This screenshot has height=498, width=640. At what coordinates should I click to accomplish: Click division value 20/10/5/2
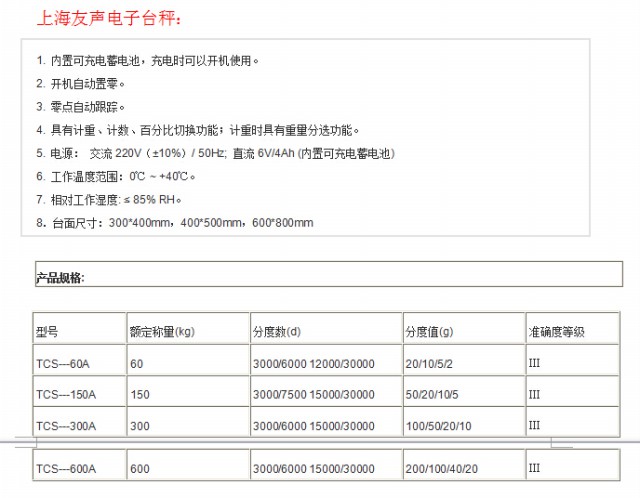429,364
